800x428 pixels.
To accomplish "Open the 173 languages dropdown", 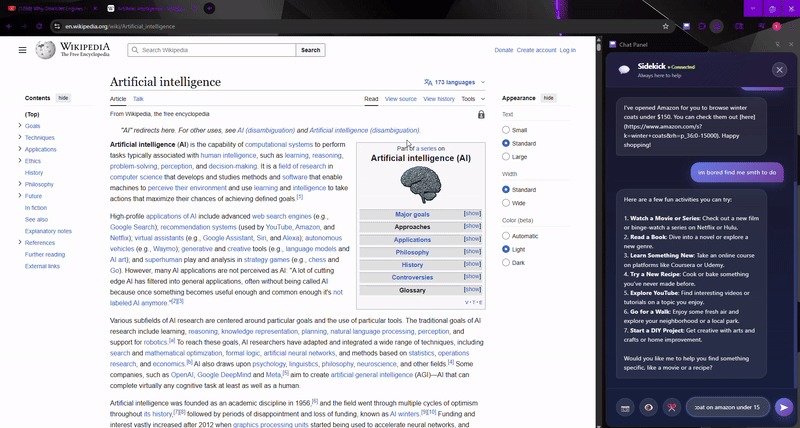I will click(454, 82).
